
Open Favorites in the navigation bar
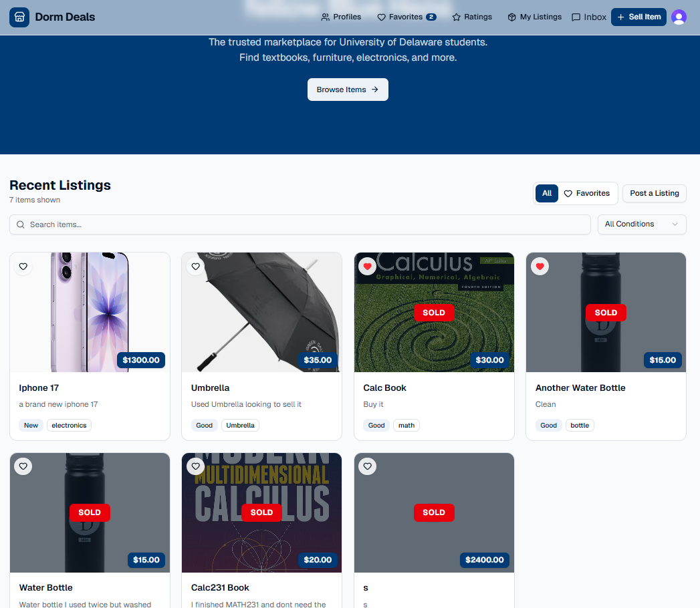(406, 17)
